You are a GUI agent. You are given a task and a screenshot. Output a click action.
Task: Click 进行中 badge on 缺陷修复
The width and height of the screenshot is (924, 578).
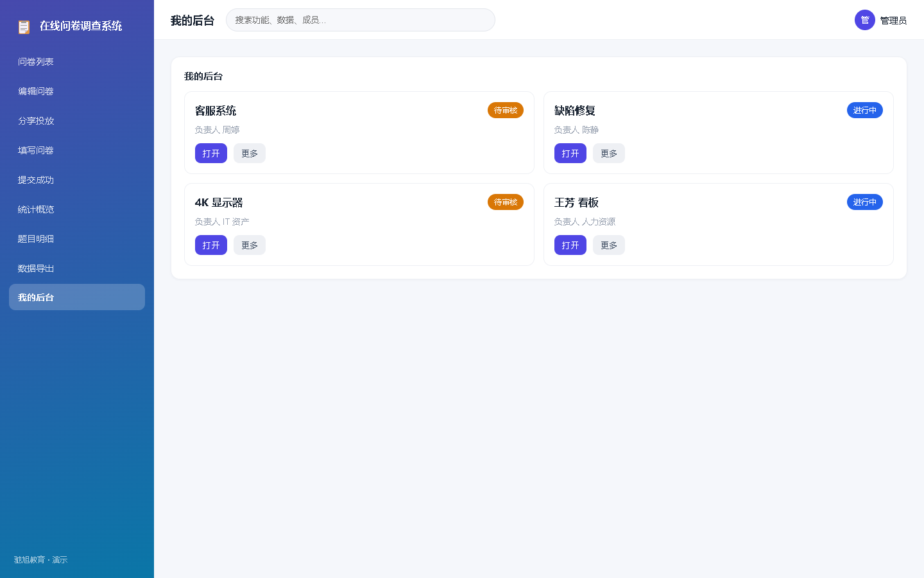coord(865,110)
